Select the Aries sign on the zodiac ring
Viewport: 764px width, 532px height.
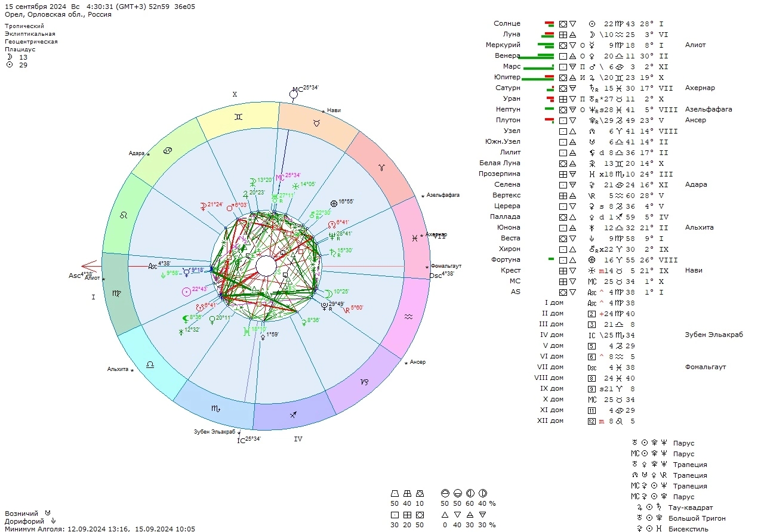(x=382, y=169)
